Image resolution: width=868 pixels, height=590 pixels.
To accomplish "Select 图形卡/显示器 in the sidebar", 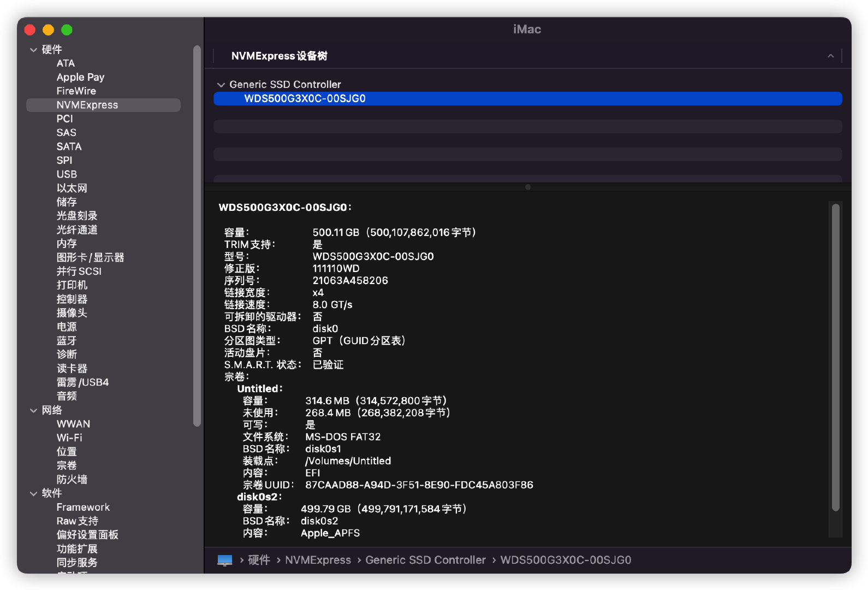I will click(x=90, y=257).
